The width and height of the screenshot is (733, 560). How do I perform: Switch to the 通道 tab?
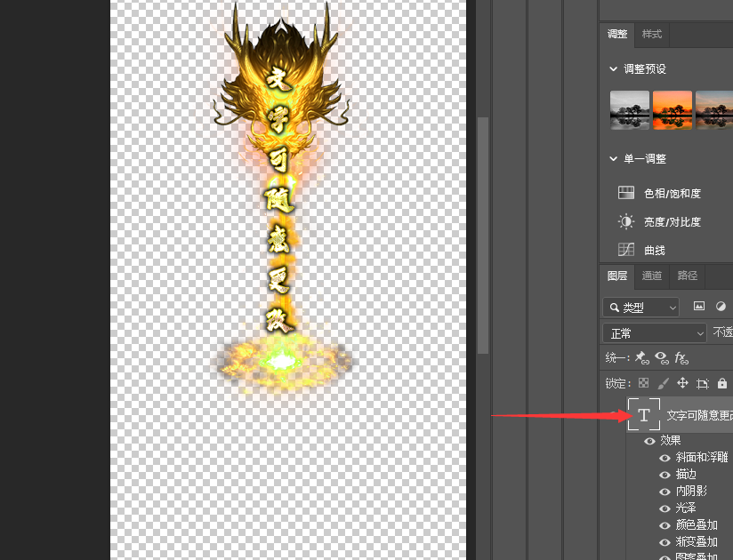pyautogui.click(x=652, y=276)
